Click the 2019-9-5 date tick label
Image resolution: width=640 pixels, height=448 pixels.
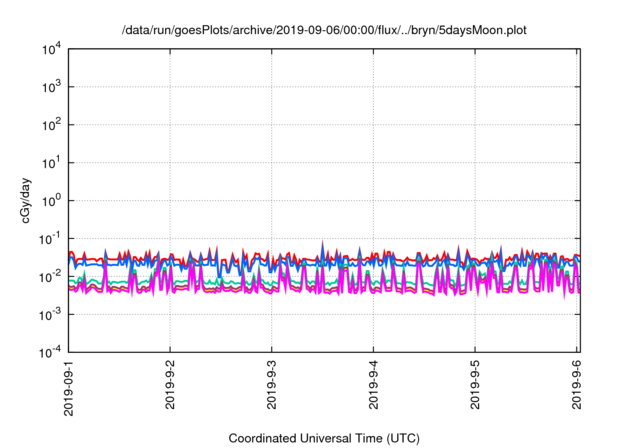(475, 384)
